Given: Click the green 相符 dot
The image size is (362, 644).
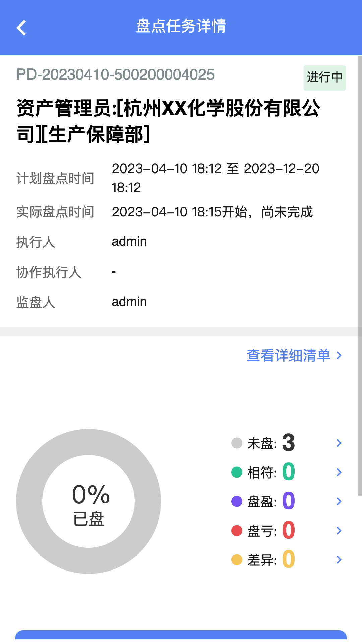Looking at the screenshot, I should pos(237,472).
